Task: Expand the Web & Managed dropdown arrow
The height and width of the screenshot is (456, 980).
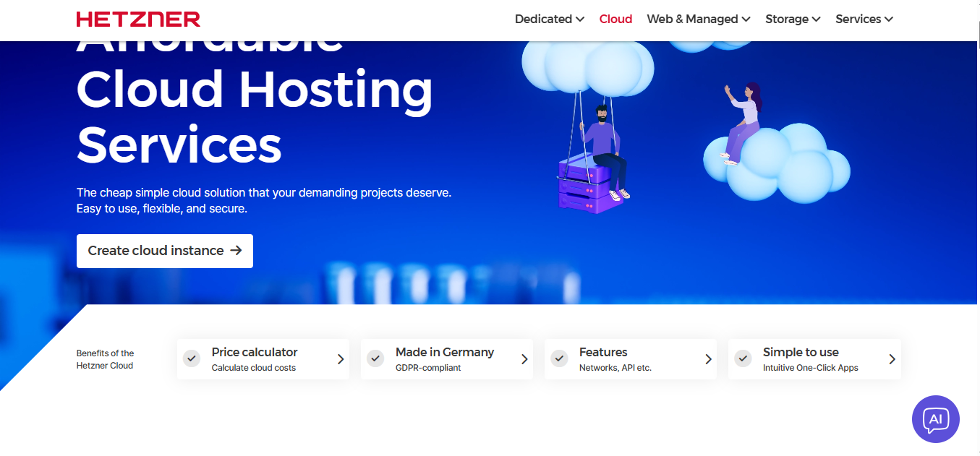Action: [746, 20]
